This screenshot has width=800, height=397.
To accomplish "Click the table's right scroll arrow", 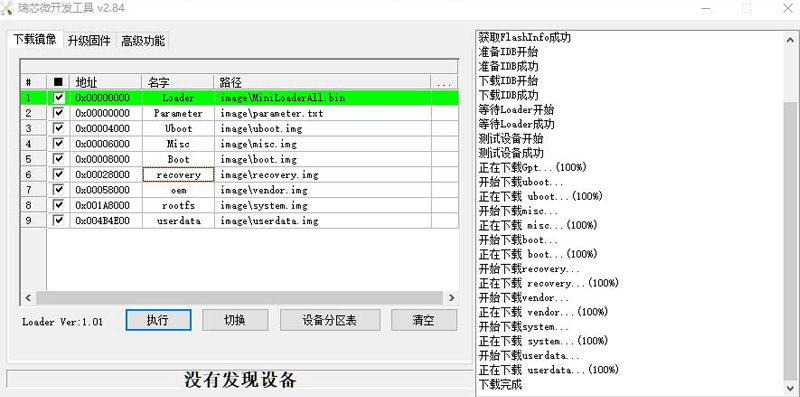I will point(451,297).
